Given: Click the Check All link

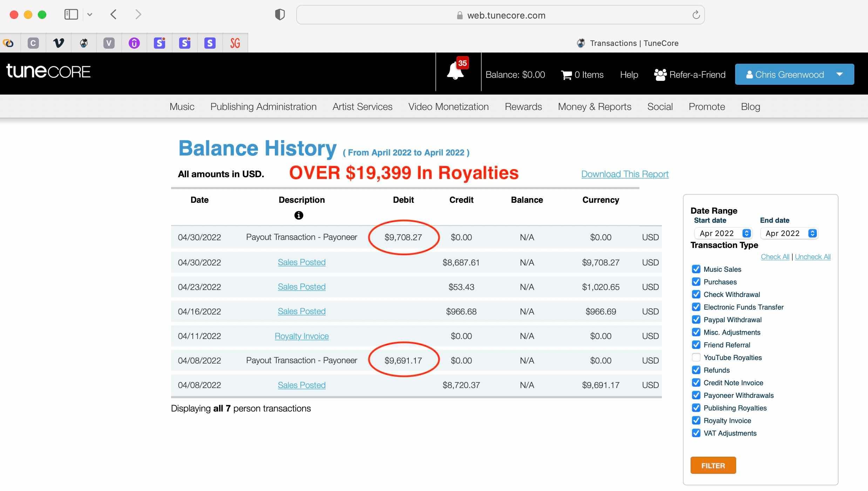Looking at the screenshot, I should [775, 257].
